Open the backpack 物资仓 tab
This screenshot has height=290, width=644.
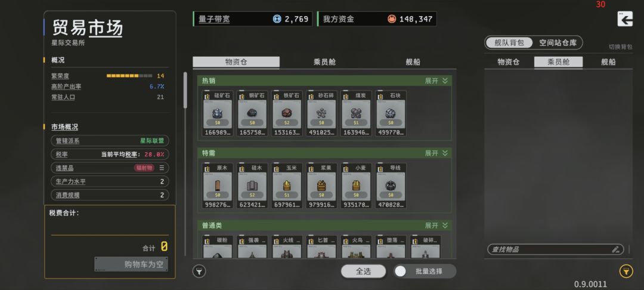(509, 62)
